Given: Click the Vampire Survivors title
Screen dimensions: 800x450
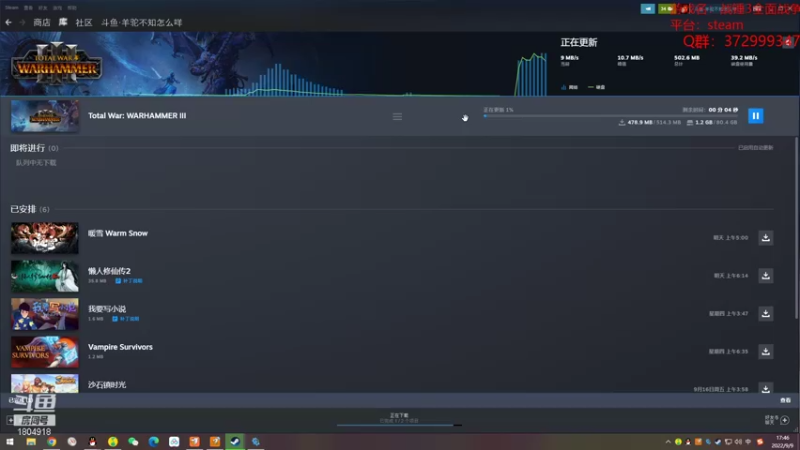Looking at the screenshot, I should (120, 347).
